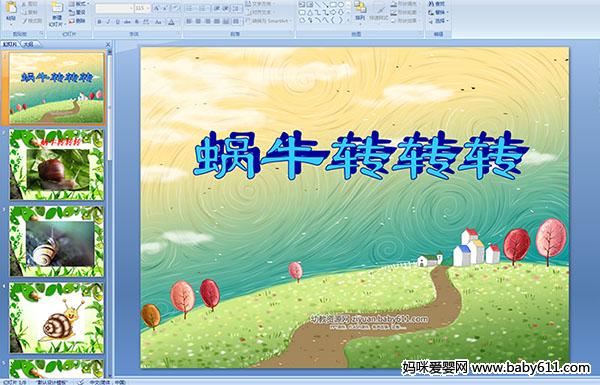The width and height of the screenshot is (600, 385).
Task: Click the Delete slide icon
Action: coord(78,21)
